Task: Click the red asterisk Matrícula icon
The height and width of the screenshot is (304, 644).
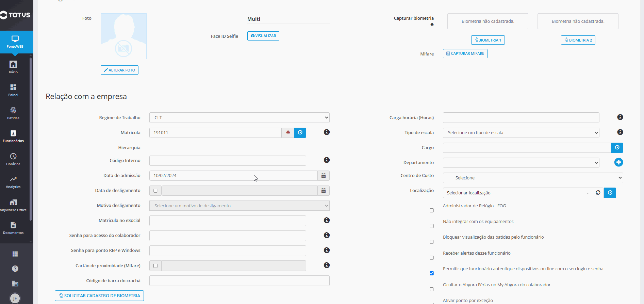Action: coord(288,133)
